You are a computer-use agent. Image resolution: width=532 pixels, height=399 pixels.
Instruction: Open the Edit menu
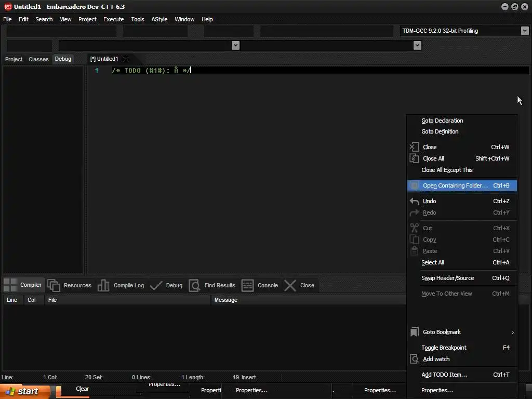coord(23,19)
